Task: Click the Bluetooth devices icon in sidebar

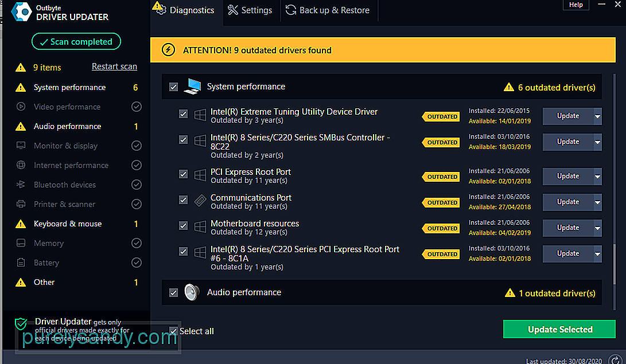Action: pos(21,184)
